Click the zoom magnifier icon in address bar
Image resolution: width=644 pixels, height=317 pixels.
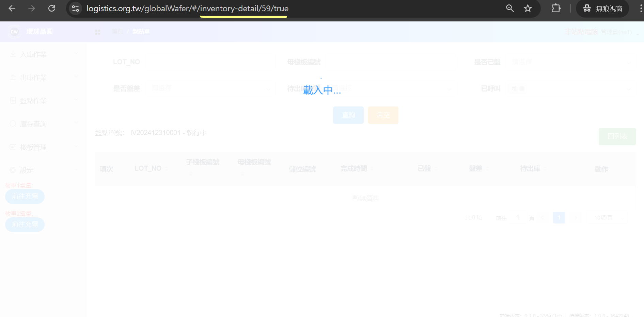tap(510, 8)
